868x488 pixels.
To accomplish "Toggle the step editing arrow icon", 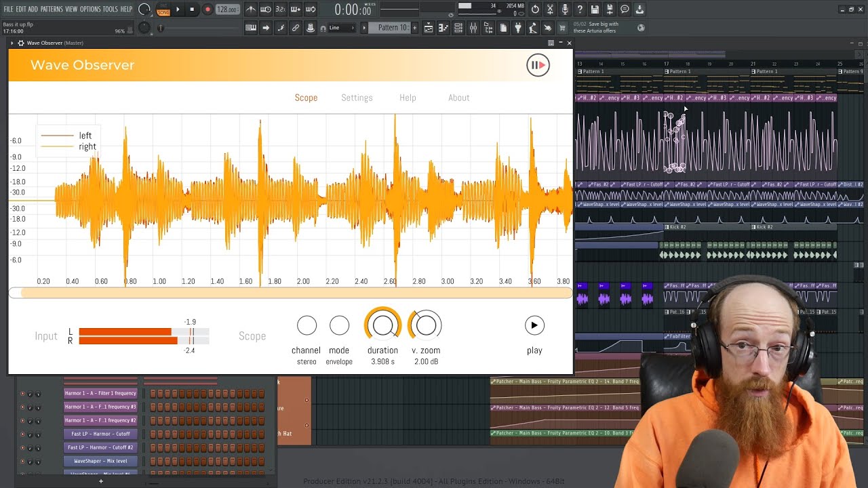I will pyautogui.click(x=266, y=28).
